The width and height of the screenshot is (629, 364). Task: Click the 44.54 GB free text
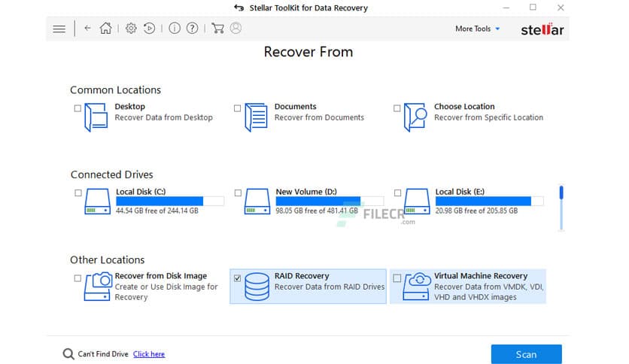pyautogui.click(x=156, y=211)
